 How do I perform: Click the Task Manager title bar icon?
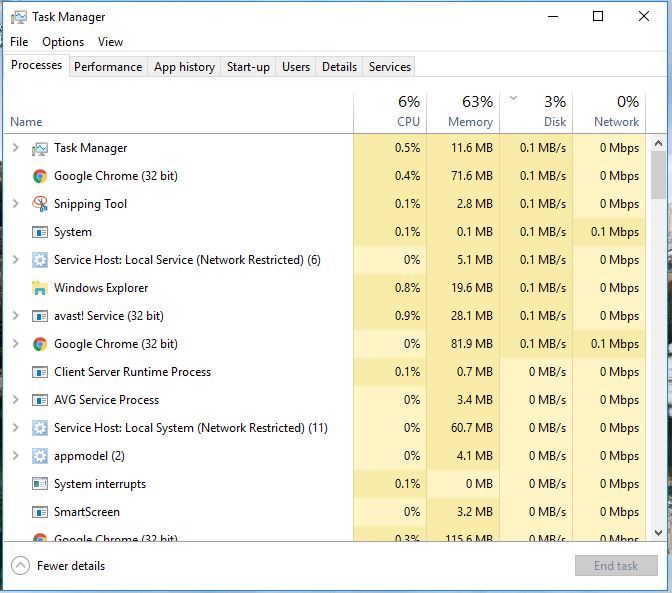tap(19, 17)
